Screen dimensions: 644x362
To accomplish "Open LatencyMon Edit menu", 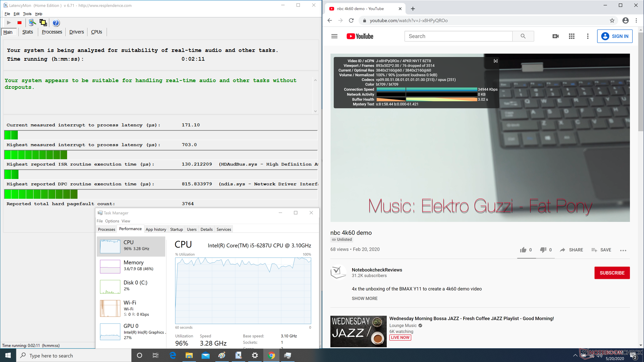I will pyautogui.click(x=16, y=14).
